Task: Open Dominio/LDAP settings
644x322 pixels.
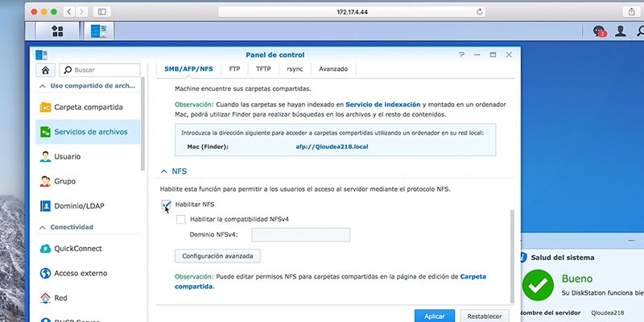Action: point(88,206)
